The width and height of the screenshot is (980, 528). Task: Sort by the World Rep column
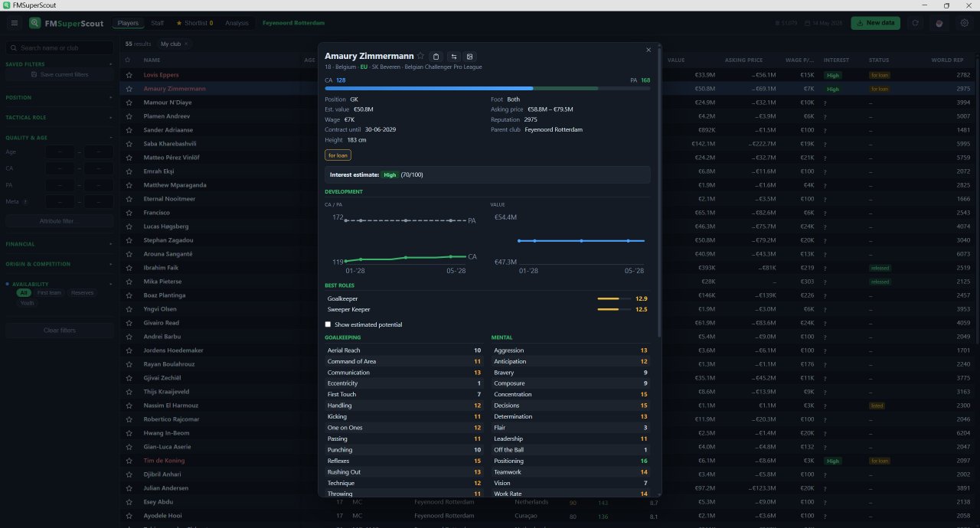947,60
